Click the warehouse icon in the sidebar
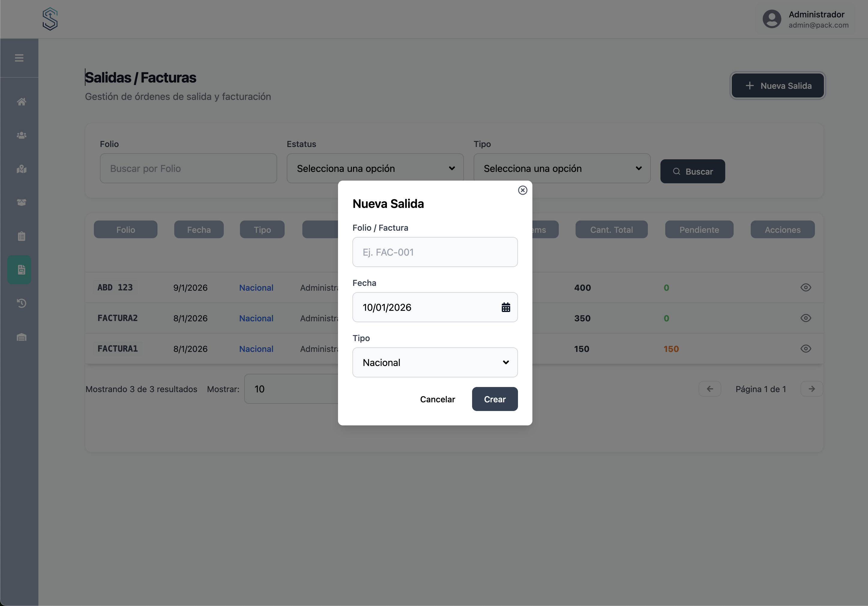This screenshot has height=606, width=868. (x=22, y=337)
